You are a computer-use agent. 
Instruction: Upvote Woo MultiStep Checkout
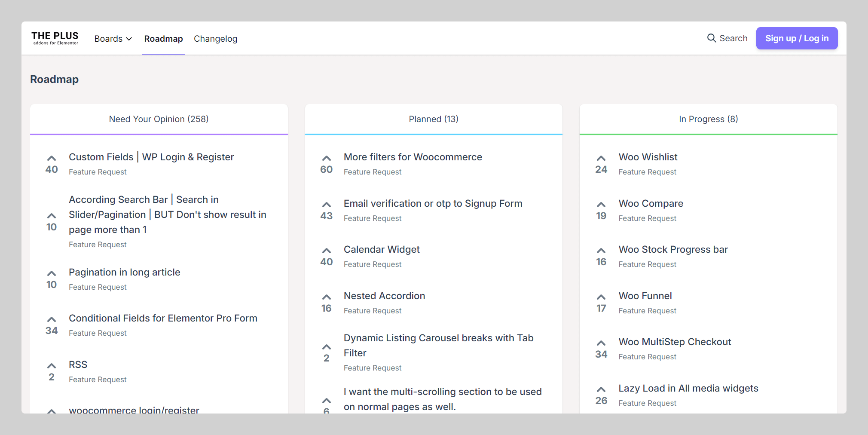point(601,343)
